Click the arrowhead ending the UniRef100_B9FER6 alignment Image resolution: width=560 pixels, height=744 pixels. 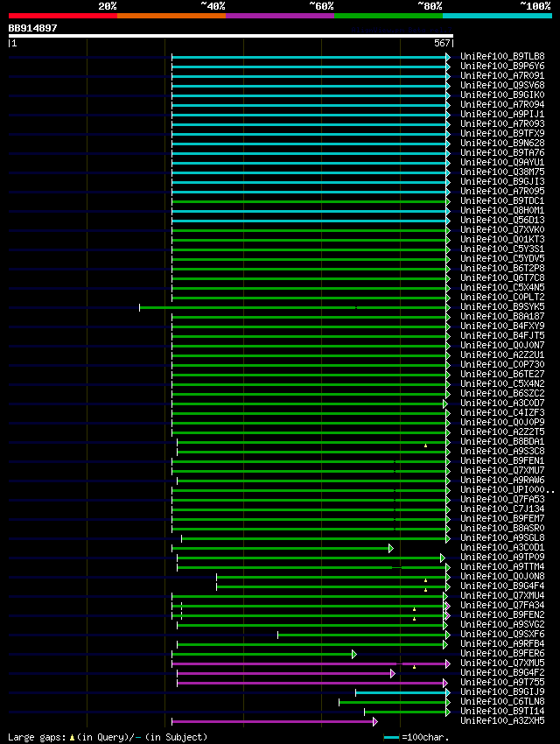[353, 655]
